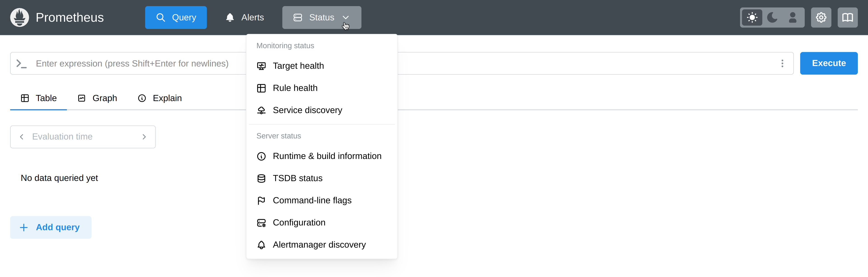This screenshot has width=868, height=277.
Task: Select browser-preference theme user toggle
Action: (793, 17)
